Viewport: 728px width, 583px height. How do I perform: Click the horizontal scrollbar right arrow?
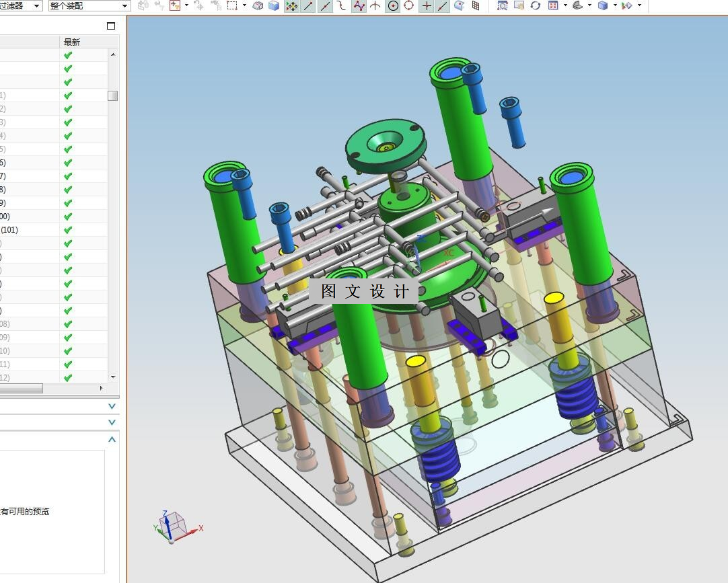pyautogui.click(x=101, y=388)
